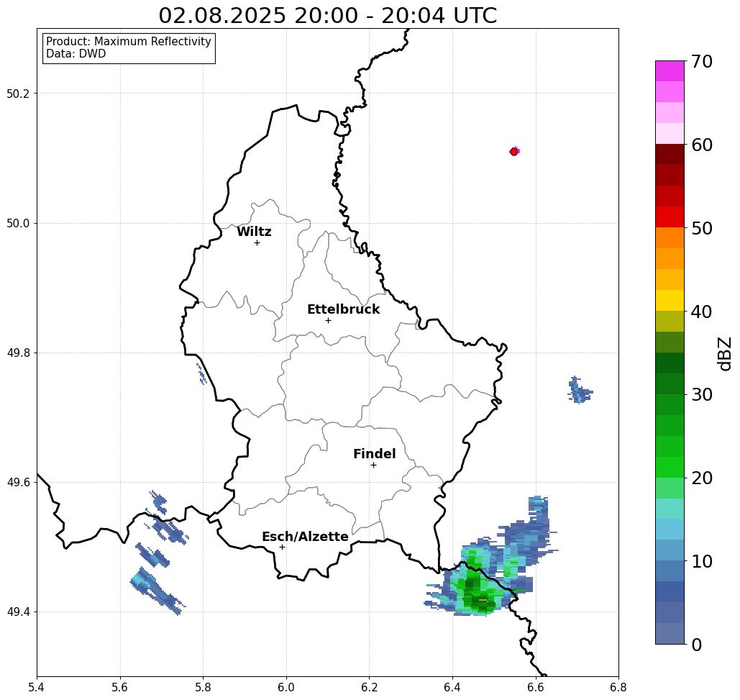This screenshot has width=740, height=700.
Task: Click longitude tick label '6.6'
Action: click(535, 687)
